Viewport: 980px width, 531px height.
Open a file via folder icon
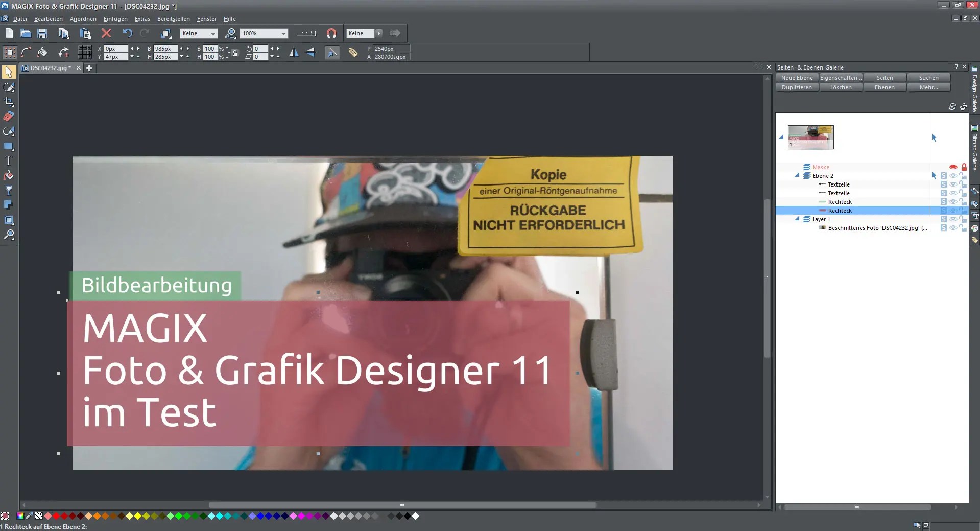pyautogui.click(x=26, y=33)
